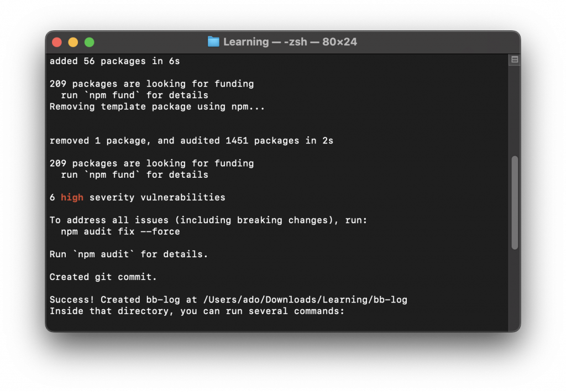
Task: Minimize the Terminal using yellow button
Action: click(74, 42)
